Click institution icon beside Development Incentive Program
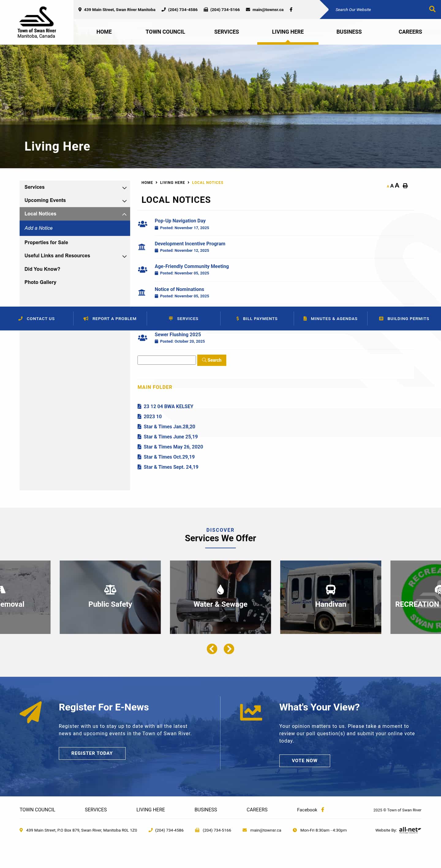The height and width of the screenshot is (868, 441). [x=142, y=247]
